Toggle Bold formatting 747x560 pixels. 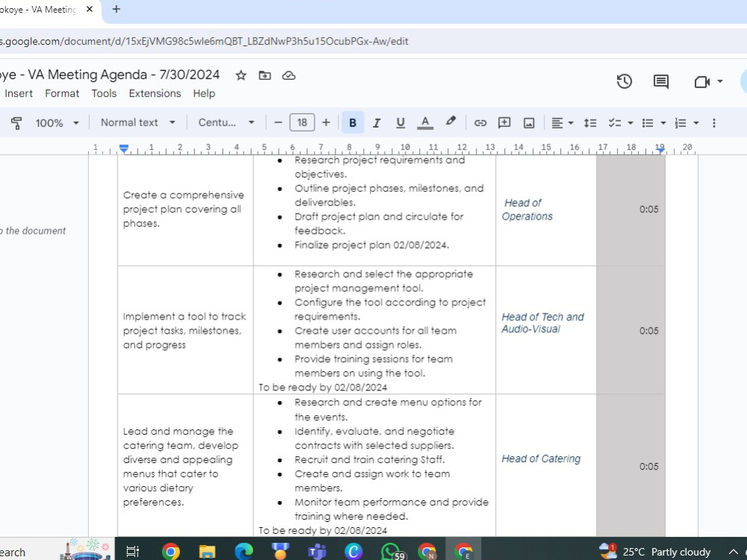353,123
